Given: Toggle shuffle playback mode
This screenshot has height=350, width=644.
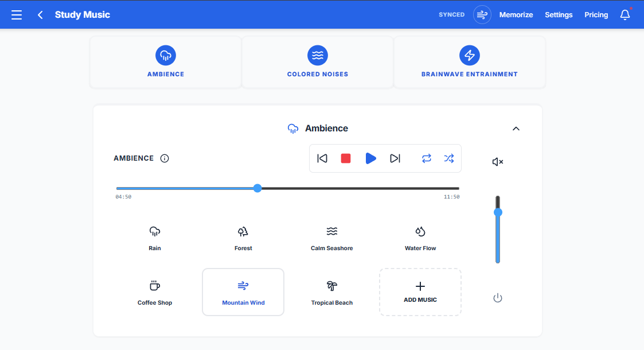Looking at the screenshot, I should tap(449, 158).
